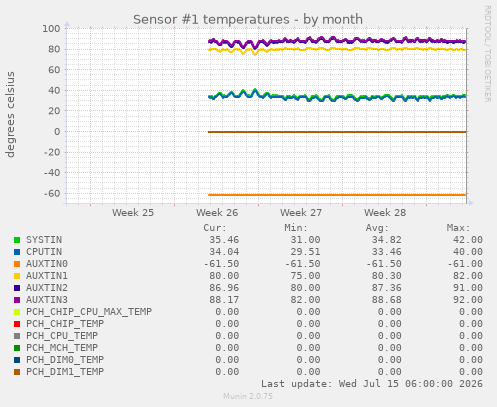Click the 'Week 27' x-axis label

coord(301,213)
